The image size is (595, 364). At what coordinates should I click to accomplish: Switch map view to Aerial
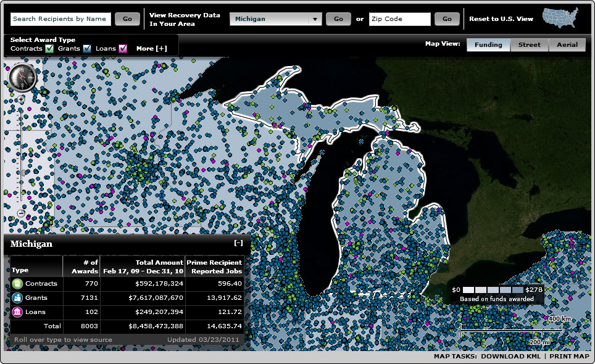[567, 44]
